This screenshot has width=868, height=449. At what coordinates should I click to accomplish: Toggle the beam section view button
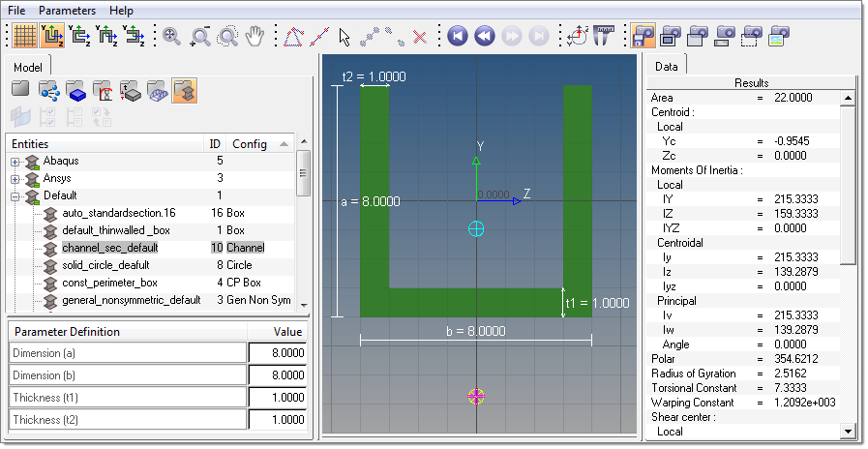coord(184,90)
